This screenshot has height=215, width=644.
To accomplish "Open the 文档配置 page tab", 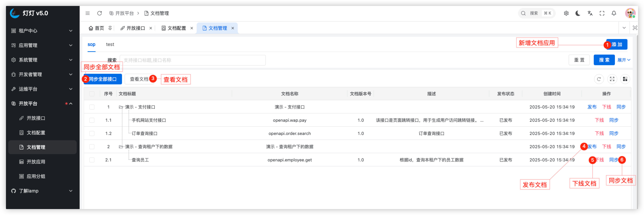I will click(x=177, y=28).
